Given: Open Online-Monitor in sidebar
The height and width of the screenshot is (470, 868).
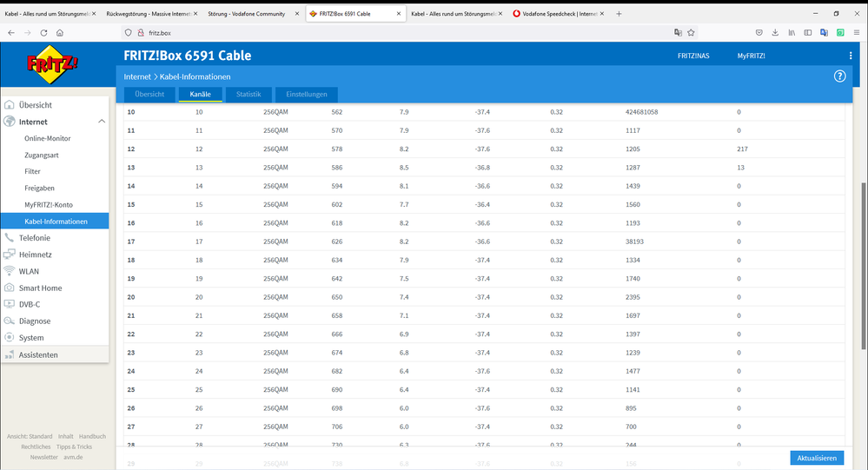Looking at the screenshot, I should (x=48, y=138).
